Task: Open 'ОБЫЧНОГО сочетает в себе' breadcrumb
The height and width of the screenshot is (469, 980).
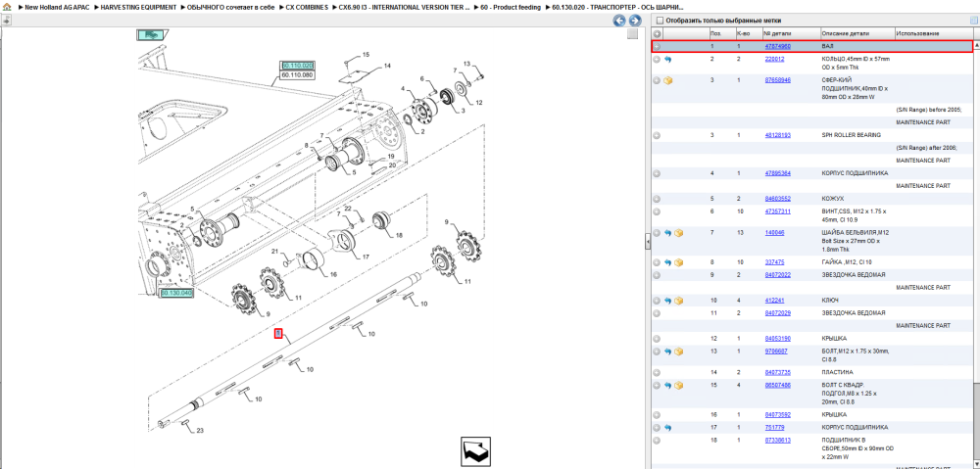Action: pyautogui.click(x=231, y=7)
